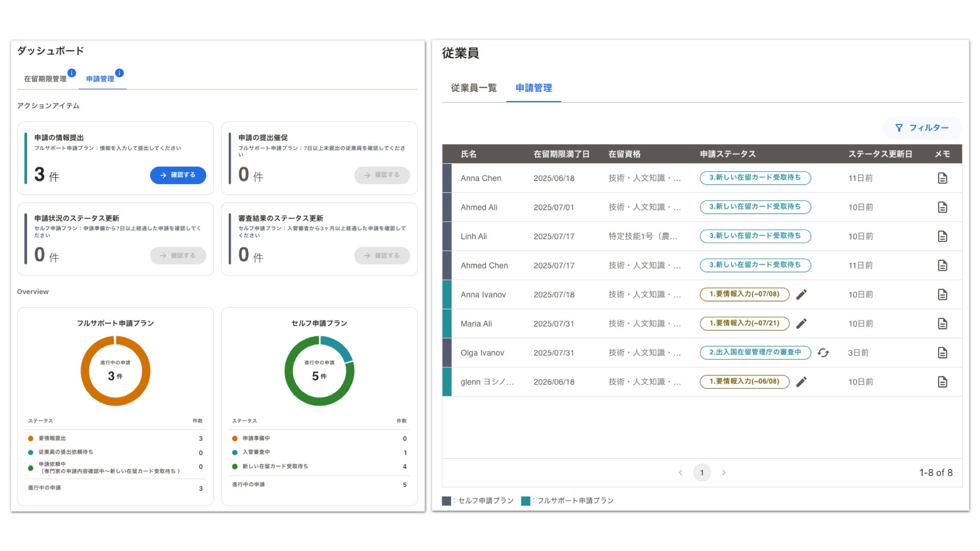Click 1.要情報入力(~07/08) status badge
This screenshot has height=551, width=980.
(x=744, y=294)
